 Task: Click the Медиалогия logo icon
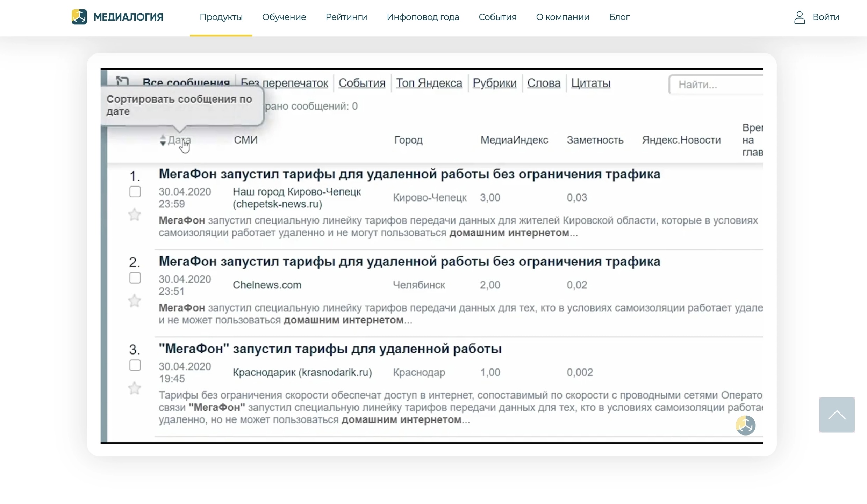pos(79,17)
